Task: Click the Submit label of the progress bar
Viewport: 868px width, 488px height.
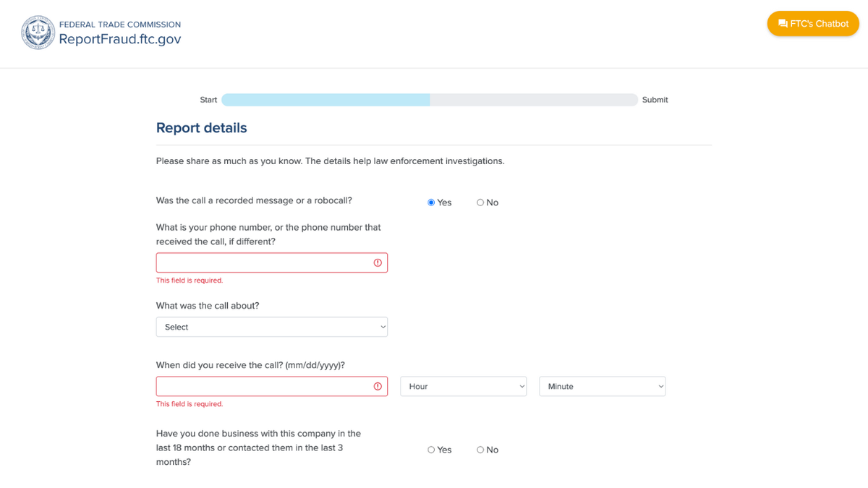Action: point(655,100)
